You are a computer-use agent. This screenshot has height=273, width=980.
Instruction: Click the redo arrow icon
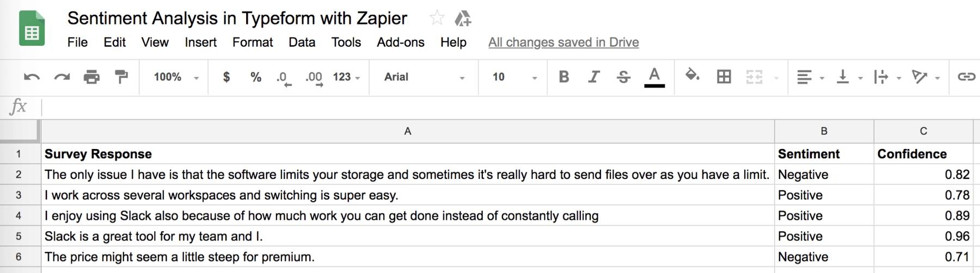click(62, 77)
